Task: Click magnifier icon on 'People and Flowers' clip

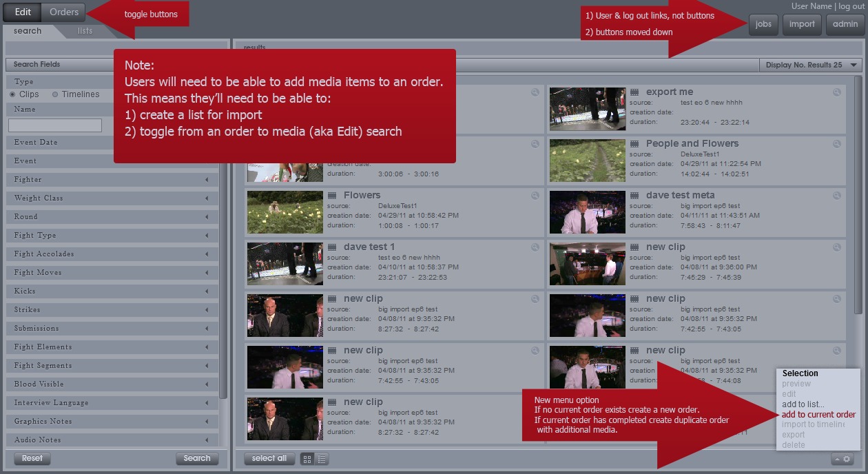Action: 837,144
